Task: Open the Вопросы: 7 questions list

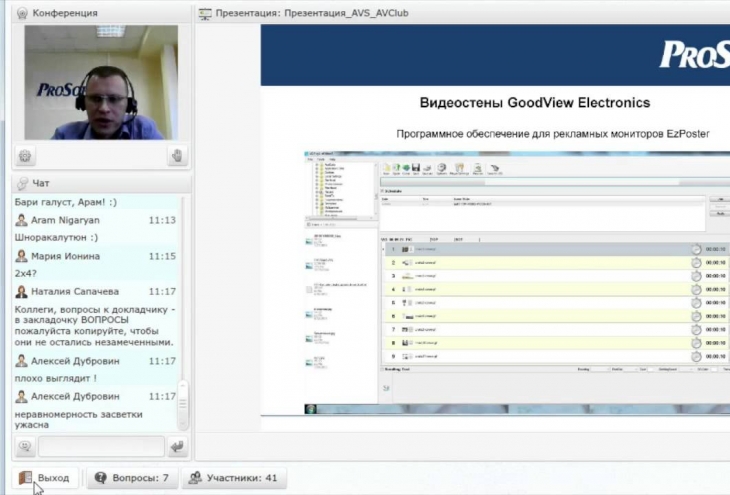Action: pos(132,478)
